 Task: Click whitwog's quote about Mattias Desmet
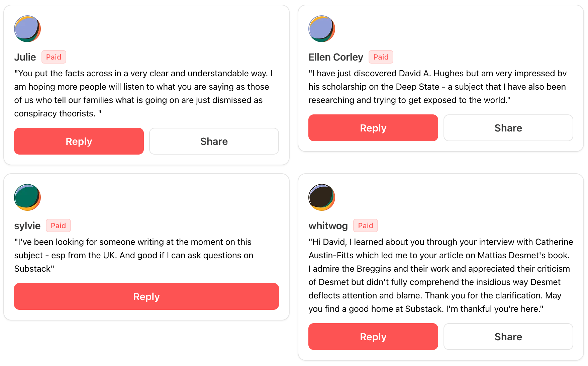[x=441, y=275]
